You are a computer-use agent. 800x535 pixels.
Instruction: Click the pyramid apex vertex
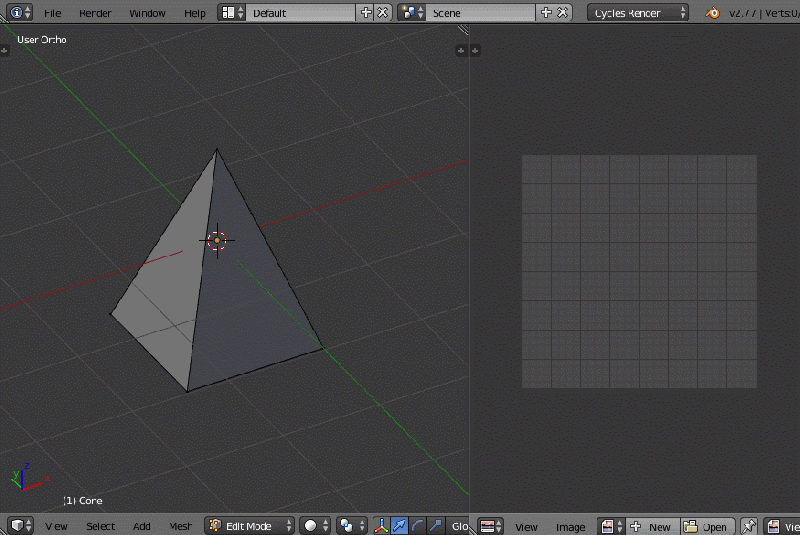pyautogui.click(x=217, y=149)
